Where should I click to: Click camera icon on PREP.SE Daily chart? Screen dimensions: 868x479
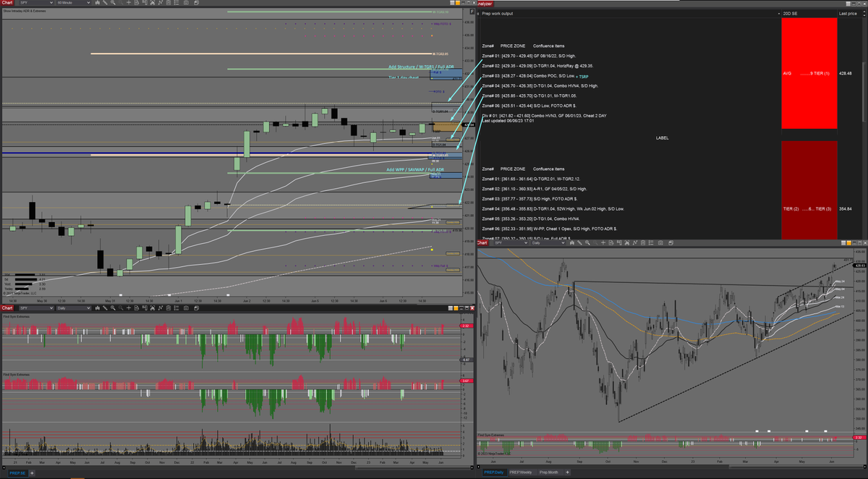point(186,308)
